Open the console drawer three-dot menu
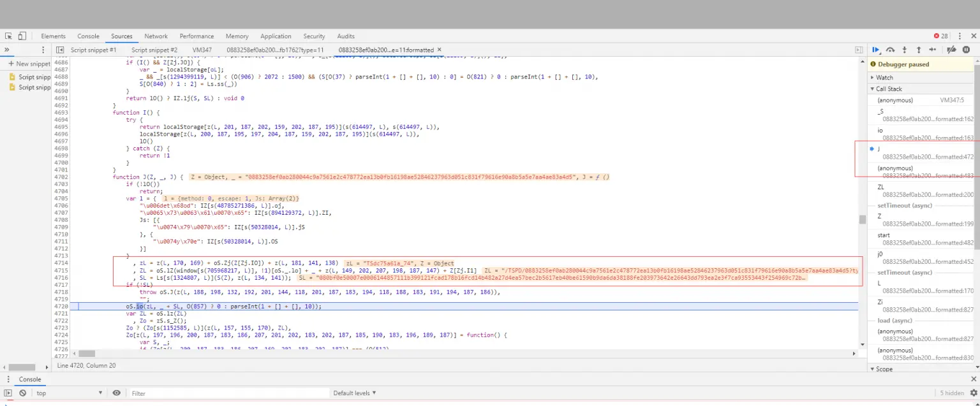The width and height of the screenshot is (980, 406). tap(8, 379)
